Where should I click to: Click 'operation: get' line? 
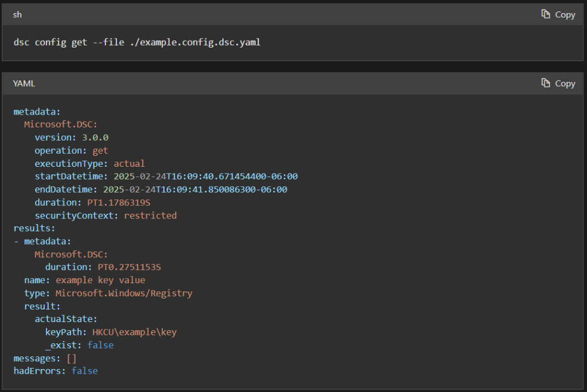(x=72, y=151)
